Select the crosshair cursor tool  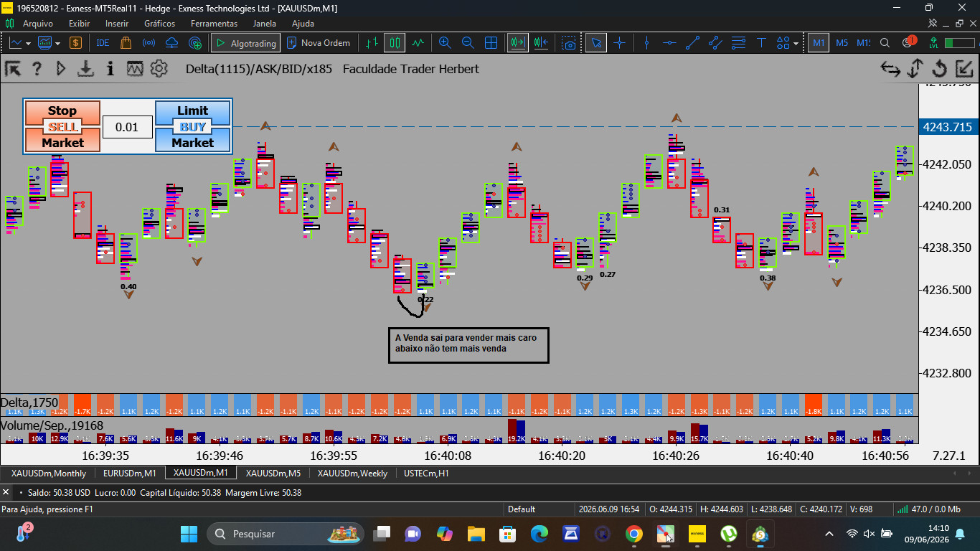619,43
